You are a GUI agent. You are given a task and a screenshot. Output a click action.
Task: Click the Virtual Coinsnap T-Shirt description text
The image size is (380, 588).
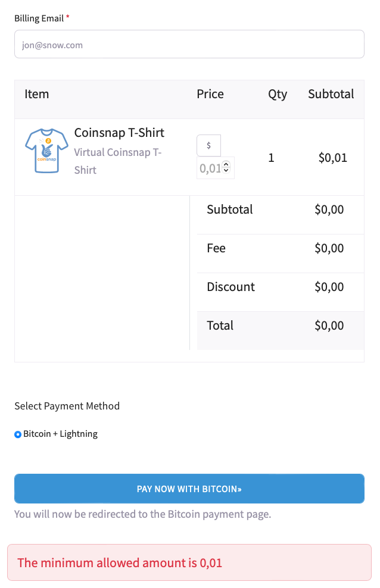pyautogui.click(x=118, y=161)
